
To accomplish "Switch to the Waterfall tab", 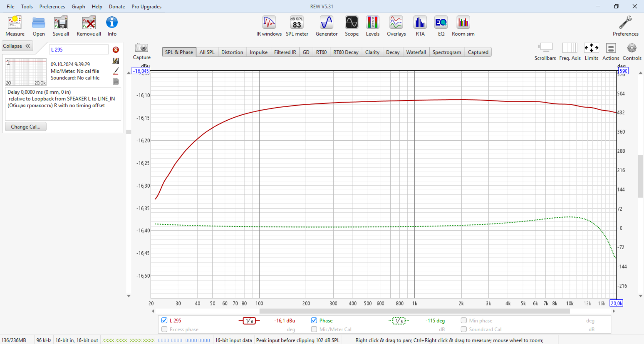I will 416,52.
